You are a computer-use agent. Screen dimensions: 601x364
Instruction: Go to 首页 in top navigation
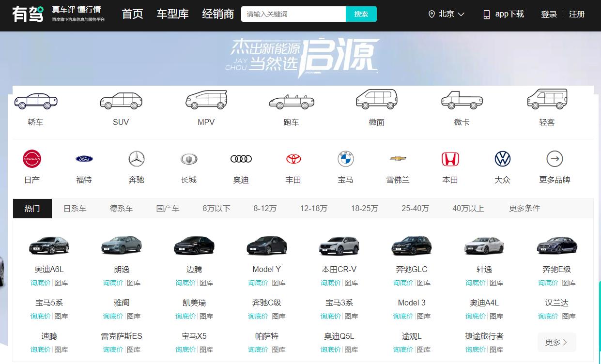(x=133, y=14)
